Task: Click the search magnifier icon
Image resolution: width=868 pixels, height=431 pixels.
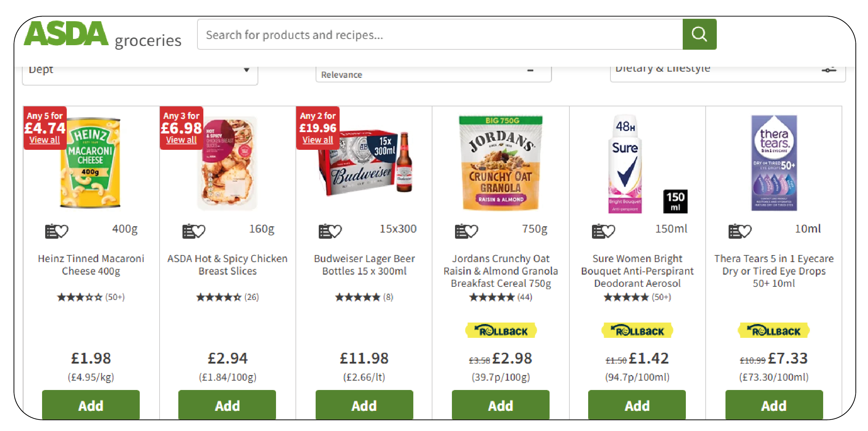Action: [x=699, y=34]
